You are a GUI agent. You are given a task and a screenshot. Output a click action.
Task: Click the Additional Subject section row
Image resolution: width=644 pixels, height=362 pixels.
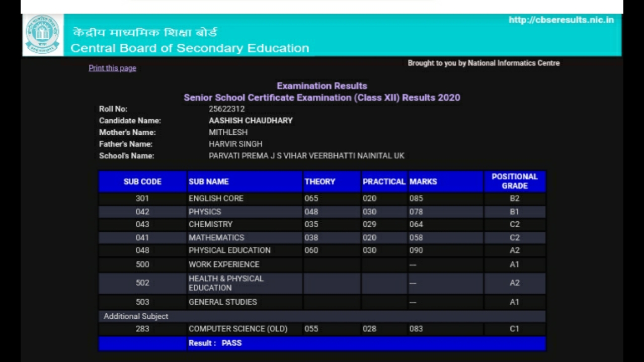136,316
